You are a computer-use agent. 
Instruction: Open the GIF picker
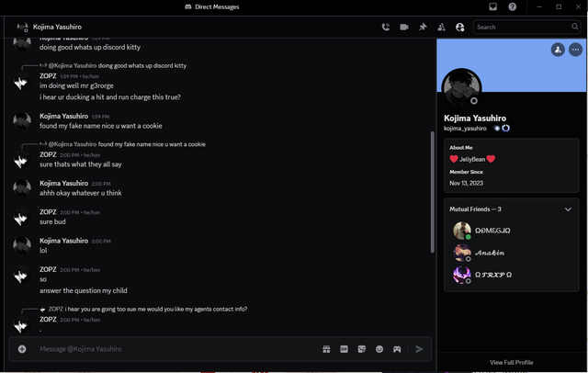(x=344, y=349)
